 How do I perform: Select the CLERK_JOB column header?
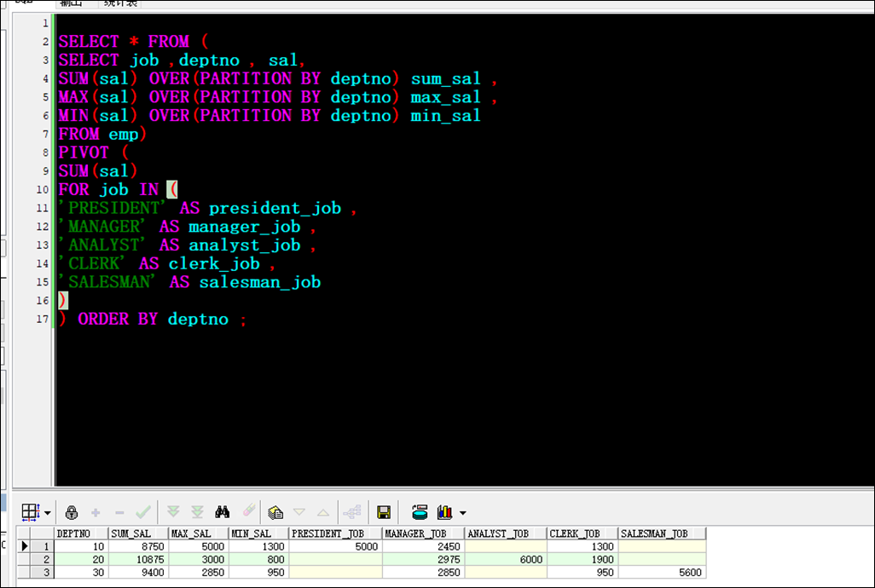click(582, 533)
